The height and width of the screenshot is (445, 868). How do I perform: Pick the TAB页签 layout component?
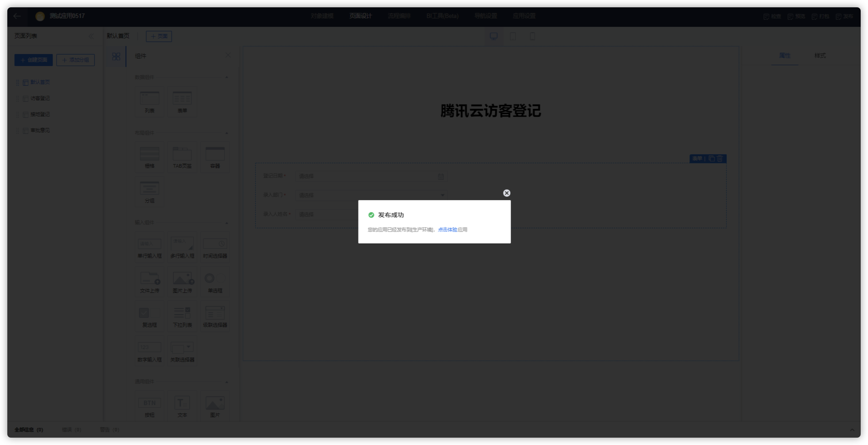(x=182, y=157)
